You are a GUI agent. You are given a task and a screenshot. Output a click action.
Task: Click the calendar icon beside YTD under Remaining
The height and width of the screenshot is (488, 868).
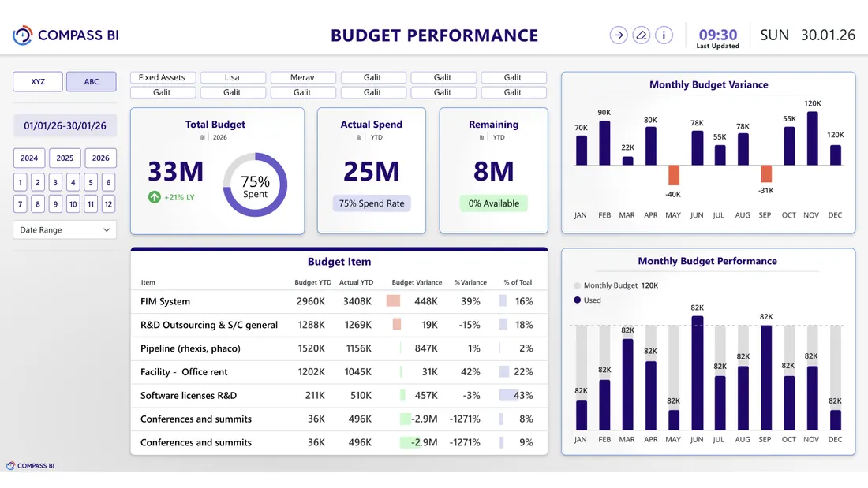[481, 137]
